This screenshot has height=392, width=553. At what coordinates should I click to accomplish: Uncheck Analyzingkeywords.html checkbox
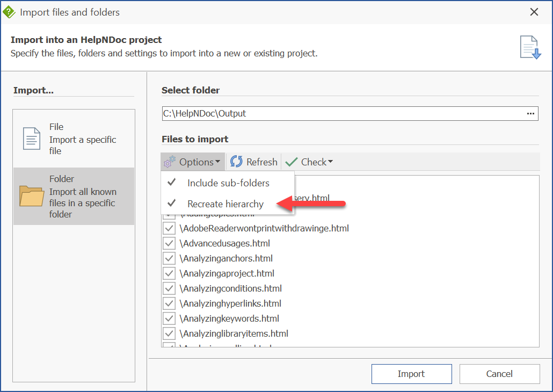[169, 318]
